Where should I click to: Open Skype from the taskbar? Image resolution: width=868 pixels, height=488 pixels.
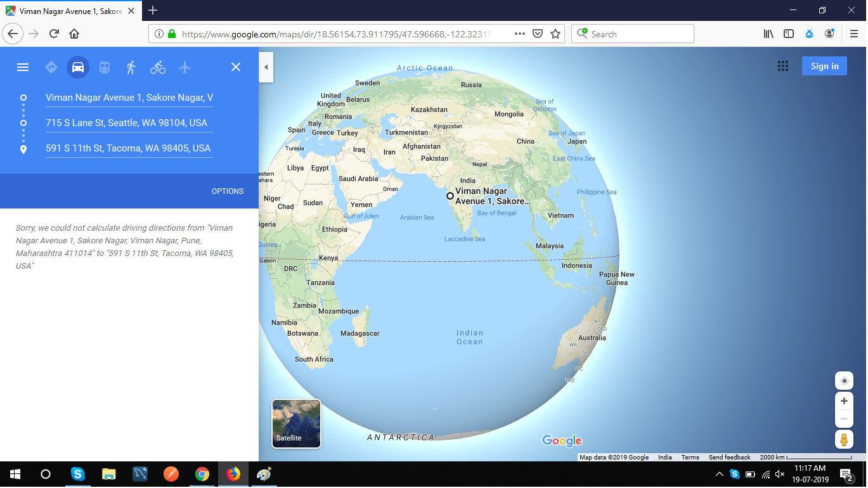tap(77, 474)
